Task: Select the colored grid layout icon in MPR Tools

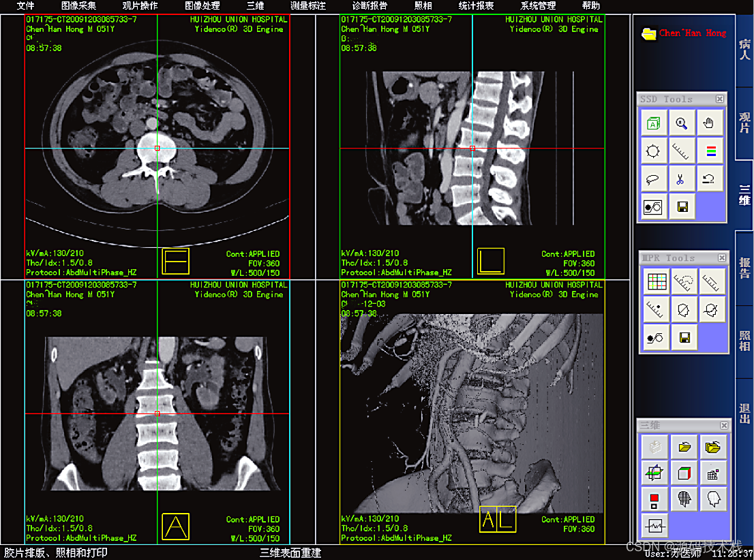Action: coord(657,282)
